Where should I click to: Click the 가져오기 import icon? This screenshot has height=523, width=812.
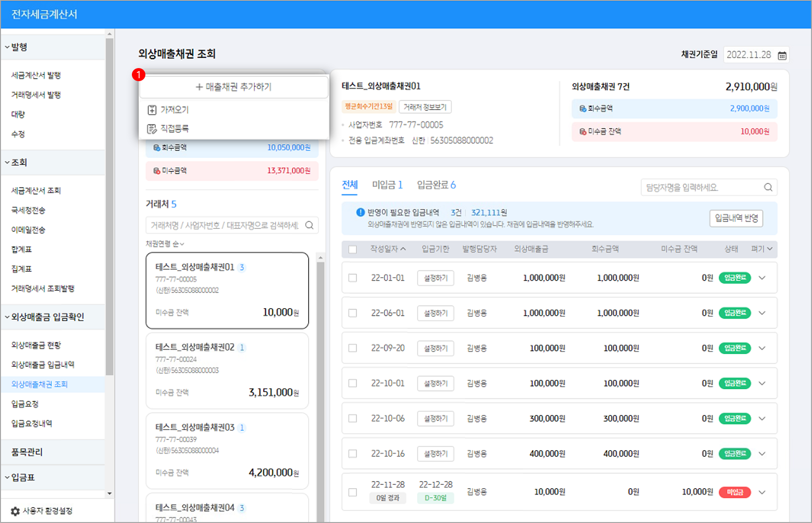click(152, 110)
